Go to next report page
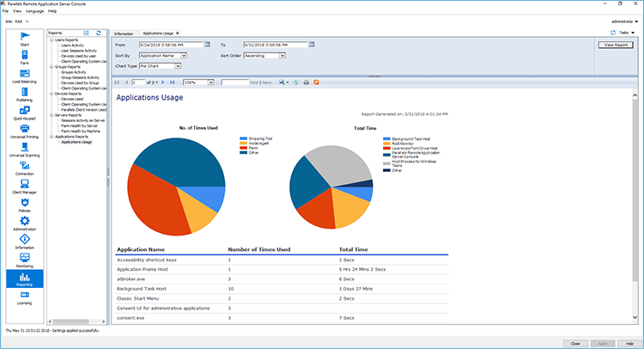 [163, 83]
